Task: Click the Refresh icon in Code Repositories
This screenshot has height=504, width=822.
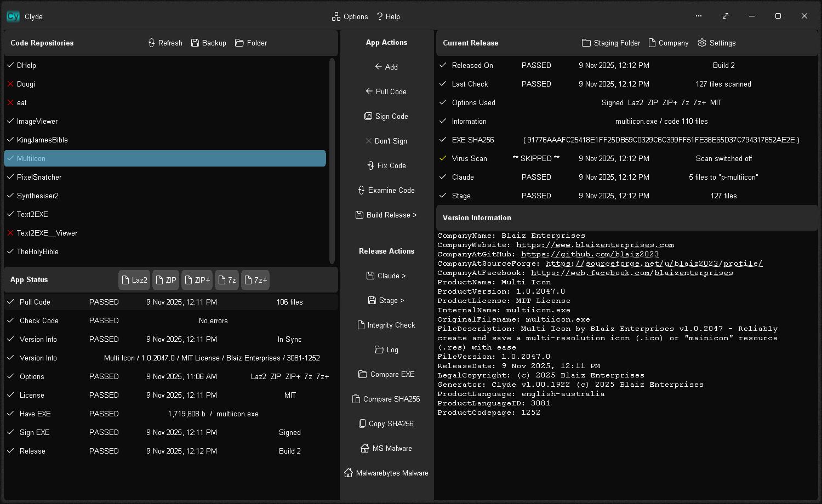Action: coord(164,43)
